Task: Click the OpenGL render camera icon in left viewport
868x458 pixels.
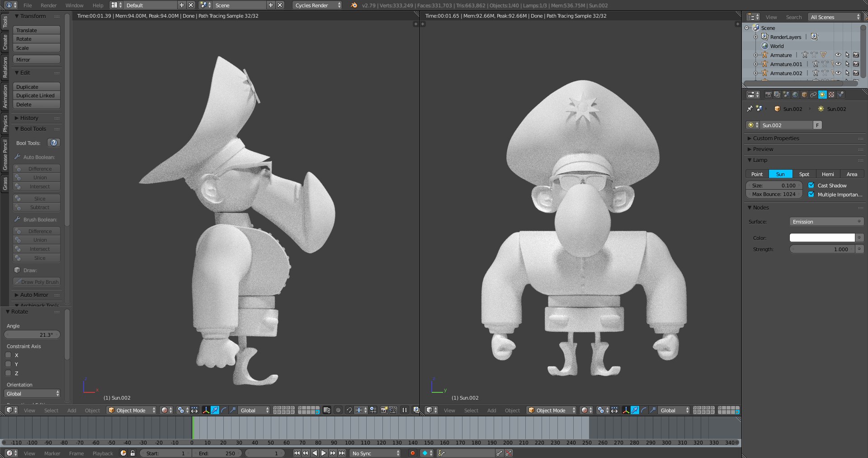Action: pyautogui.click(x=384, y=410)
